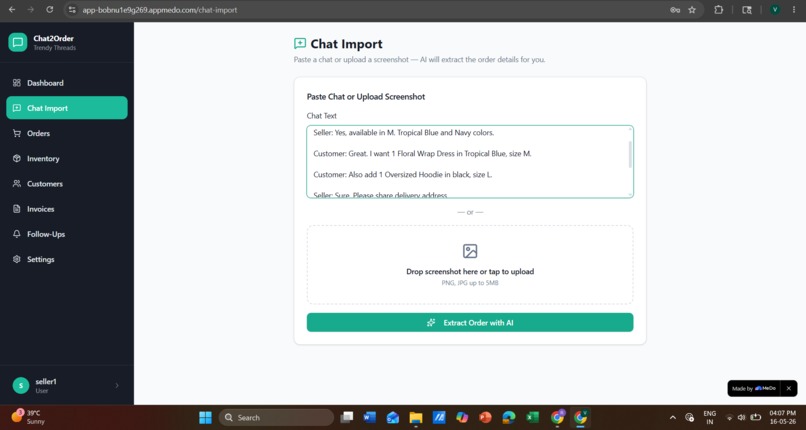Click the image upload icon
806x430 pixels.
click(x=470, y=251)
